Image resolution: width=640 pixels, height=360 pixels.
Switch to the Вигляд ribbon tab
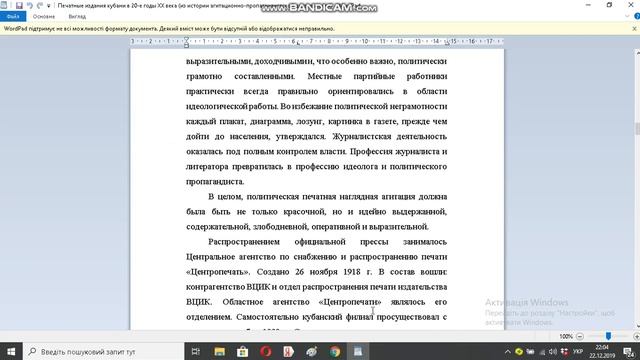pyautogui.click(x=77, y=16)
